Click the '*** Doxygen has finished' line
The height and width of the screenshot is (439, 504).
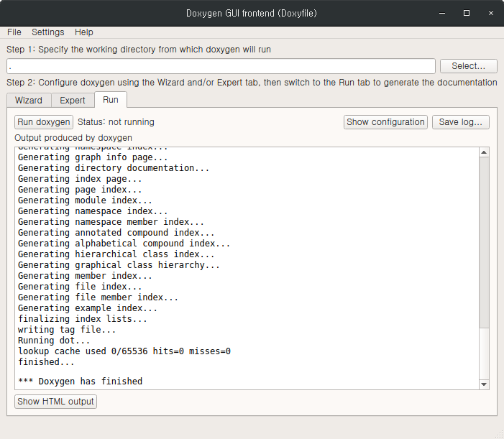[80, 382]
